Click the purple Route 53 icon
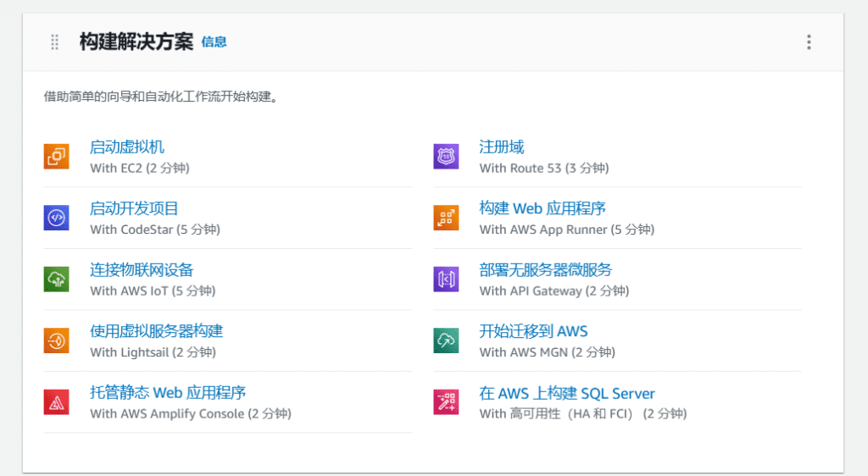The width and height of the screenshot is (868, 476). 446,157
